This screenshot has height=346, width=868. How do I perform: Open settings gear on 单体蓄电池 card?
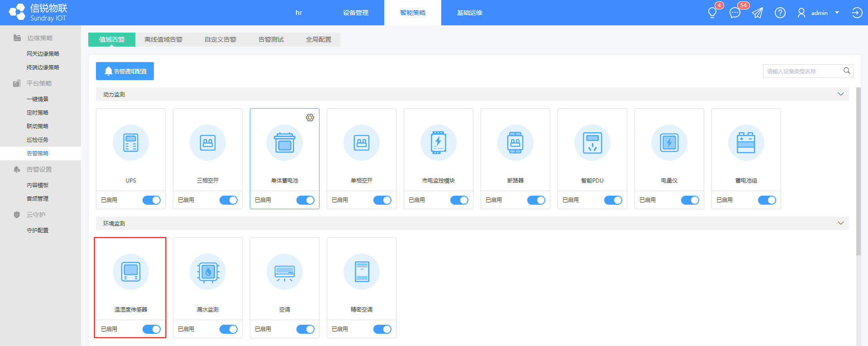(310, 118)
